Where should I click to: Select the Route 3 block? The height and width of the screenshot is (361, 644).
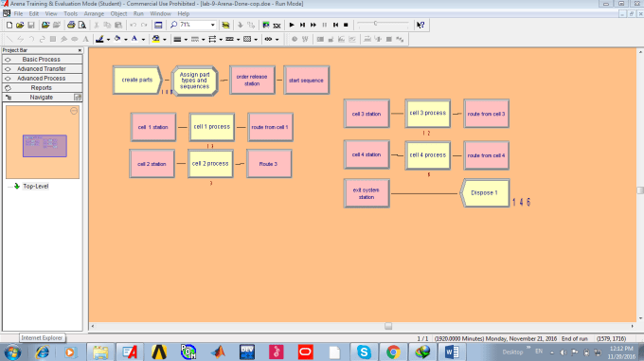click(x=269, y=164)
